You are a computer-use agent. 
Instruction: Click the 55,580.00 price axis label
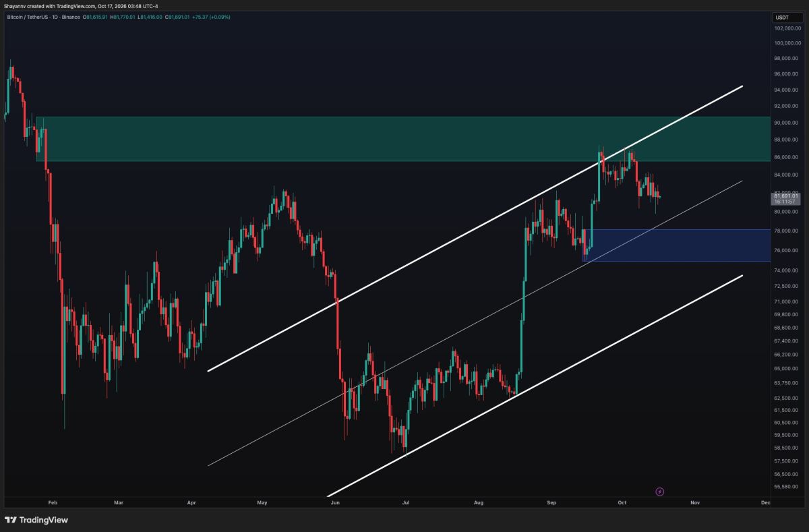tap(787, 487)
